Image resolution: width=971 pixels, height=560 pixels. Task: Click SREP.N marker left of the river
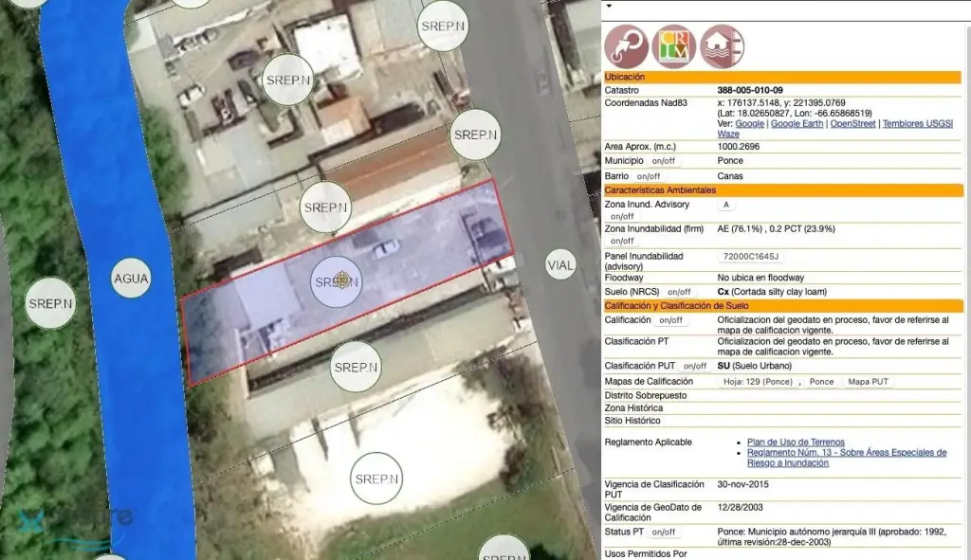(50, 304)
